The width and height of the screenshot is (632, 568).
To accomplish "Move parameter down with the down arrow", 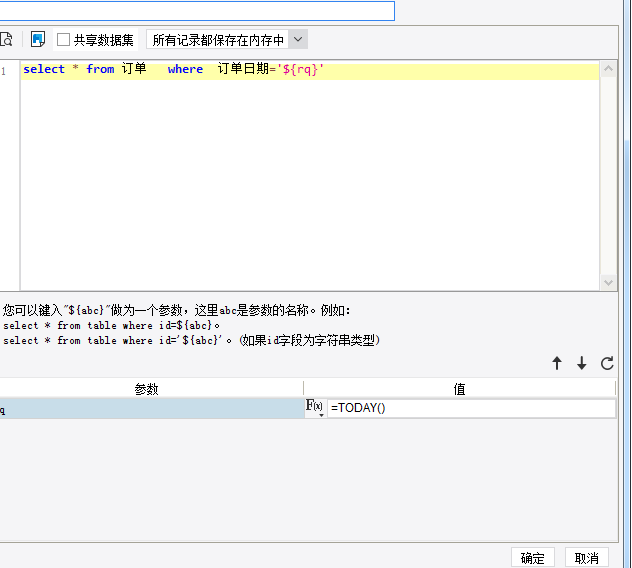I will pyautogui.click(x=581, y=363).
